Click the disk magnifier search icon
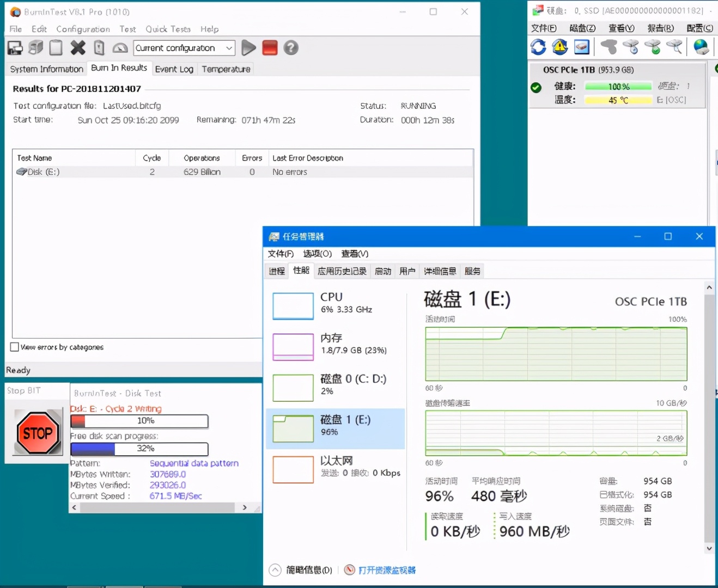 (674, 47)
